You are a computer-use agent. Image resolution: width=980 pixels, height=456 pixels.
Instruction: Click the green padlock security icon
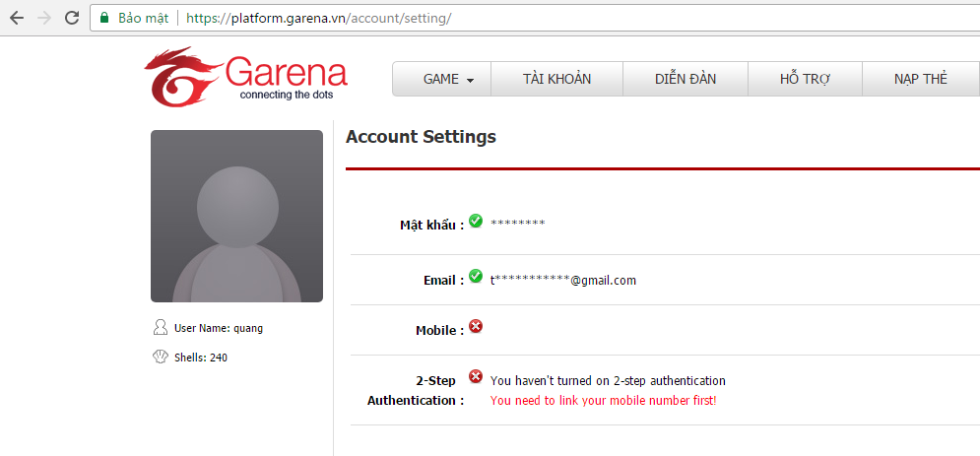point(104,18)
